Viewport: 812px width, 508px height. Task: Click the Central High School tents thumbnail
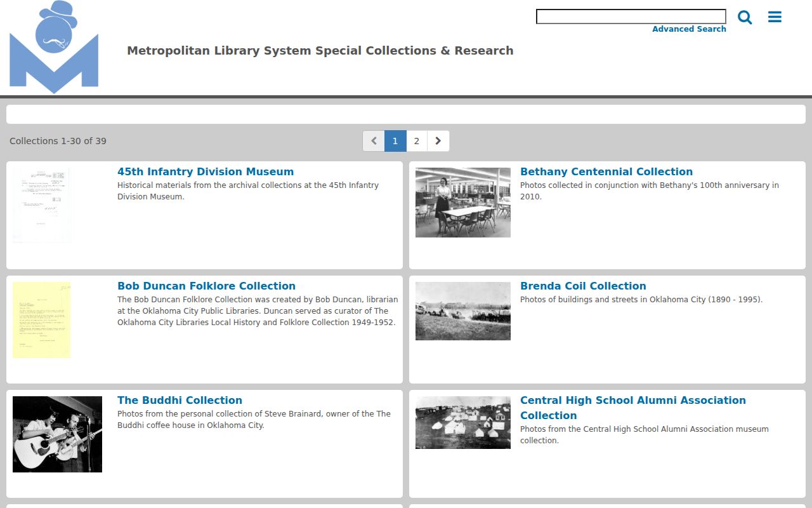pos(463,423)
